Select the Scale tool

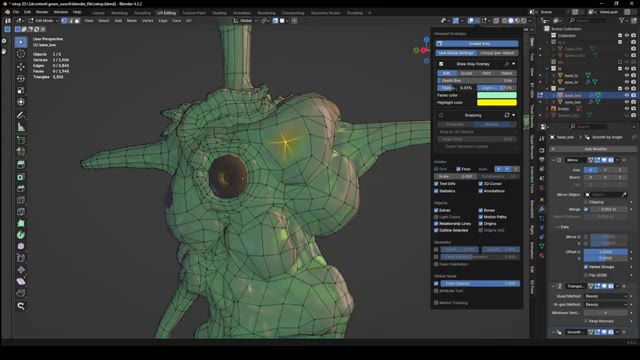click(21, 90)
